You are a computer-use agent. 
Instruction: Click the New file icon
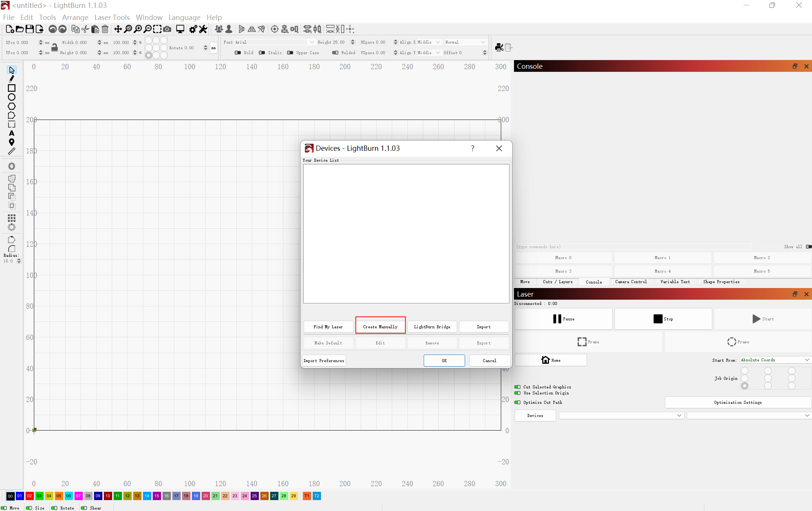click(x=10, y=29)
